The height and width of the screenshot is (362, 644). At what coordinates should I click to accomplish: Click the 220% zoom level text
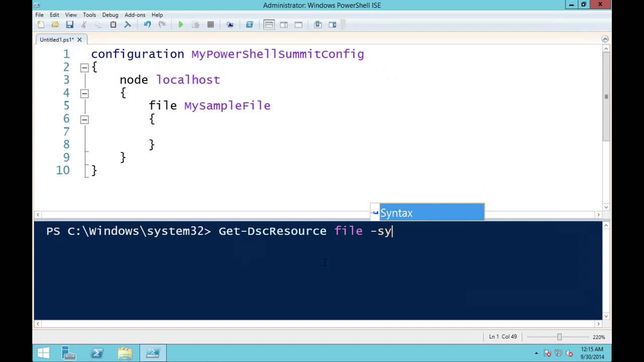point(598,337)
